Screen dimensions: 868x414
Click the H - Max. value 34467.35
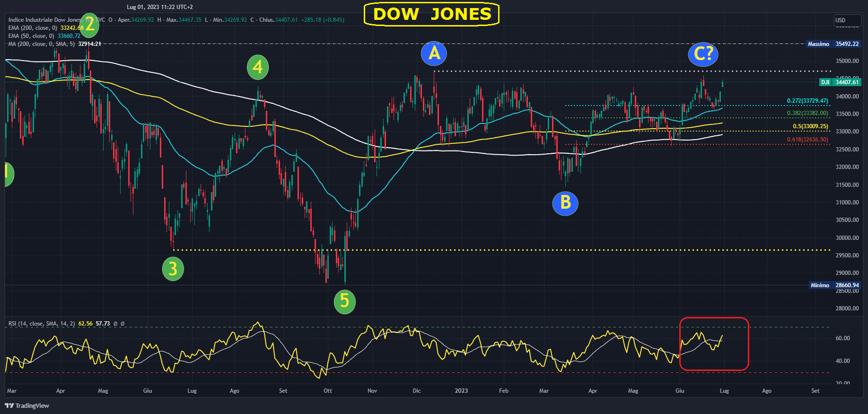tap(190, 20)
